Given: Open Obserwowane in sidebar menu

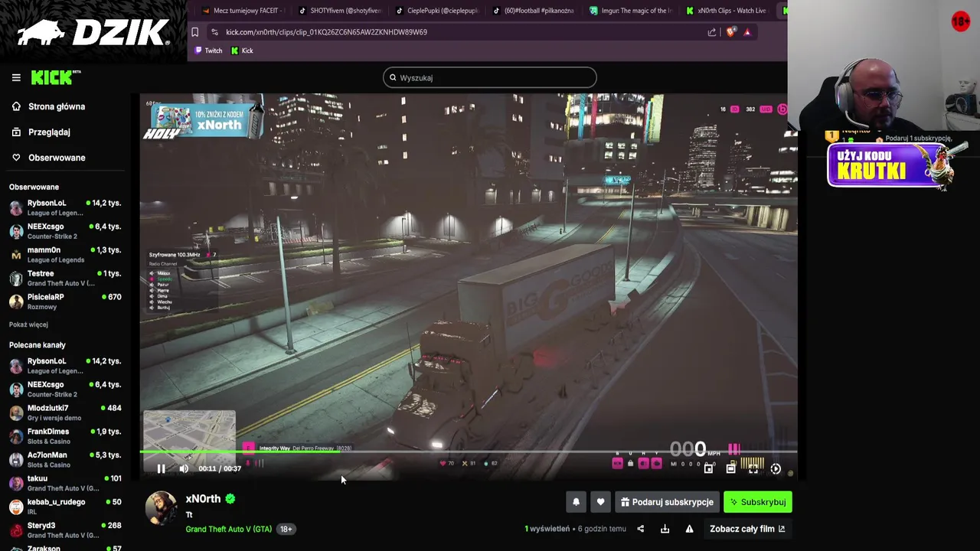Looking at the screenshot, I should [49, 158].
